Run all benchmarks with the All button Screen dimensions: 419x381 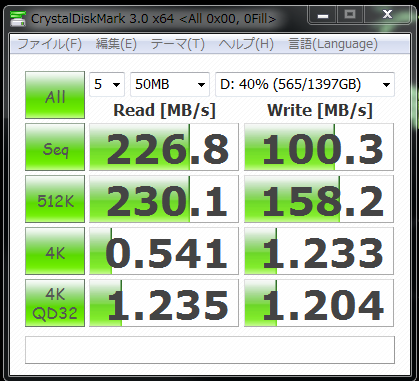[55, 95]
